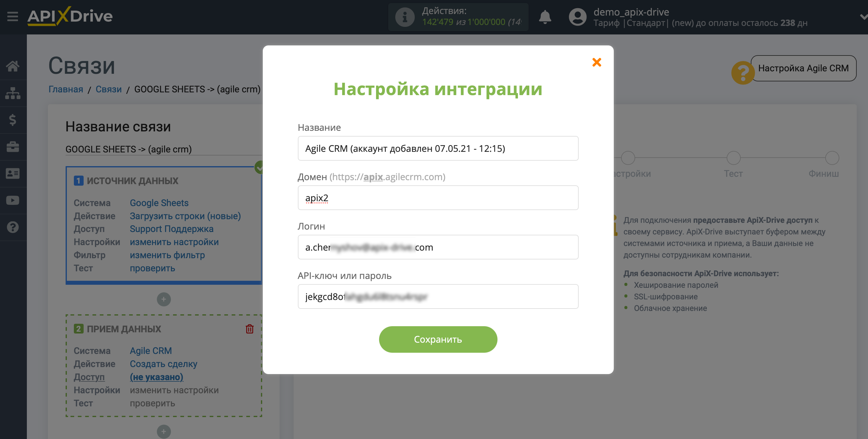Open the Главная breadcrumb link
The height and width of the screenshot is (439, 868).
point(66,89)
